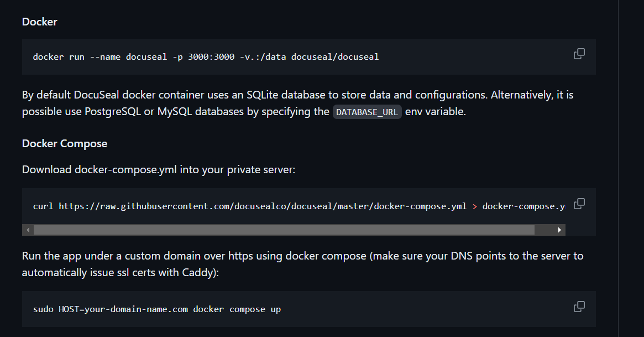
Task: Click "Download docker-compose.yml into your private server" text
Action: tap(159, 169)
